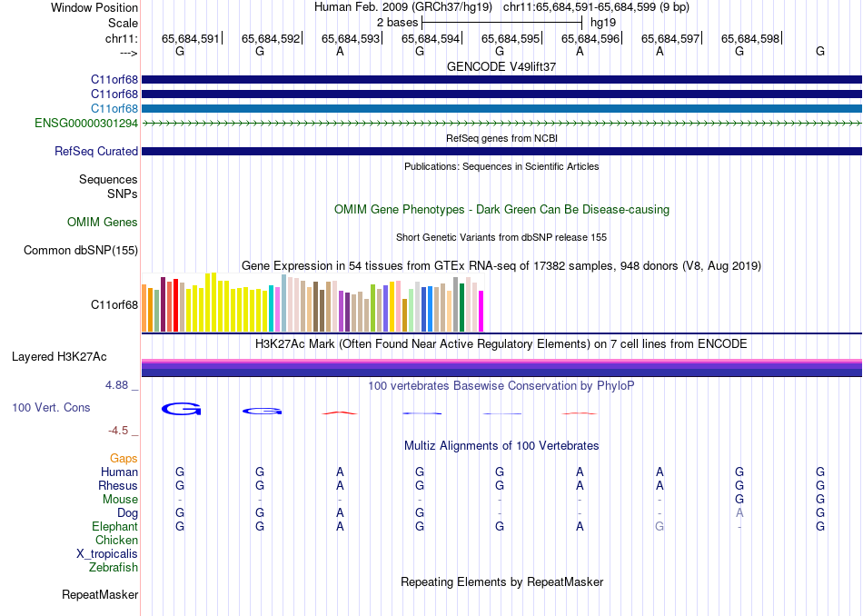
Task: Click the chr11: ruler label
Action: click(x=121, y=38)
